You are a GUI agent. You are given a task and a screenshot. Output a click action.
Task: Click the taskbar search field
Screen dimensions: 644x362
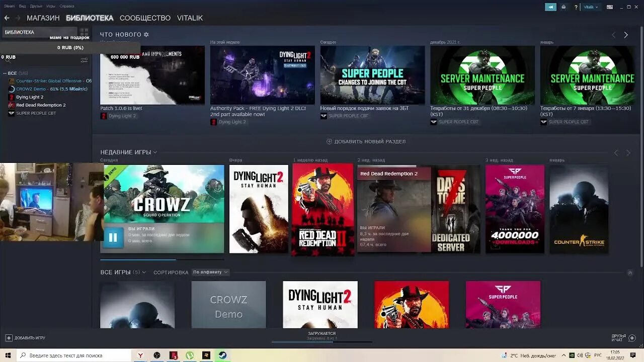pyautogui.click(x=74, y=355)
